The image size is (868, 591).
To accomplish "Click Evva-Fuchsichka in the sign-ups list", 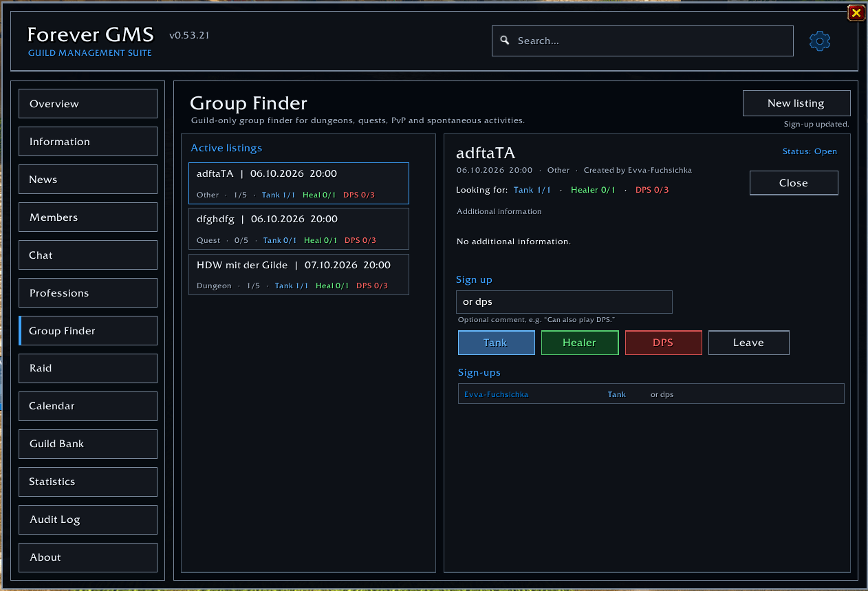I will (x=496, y=395).
